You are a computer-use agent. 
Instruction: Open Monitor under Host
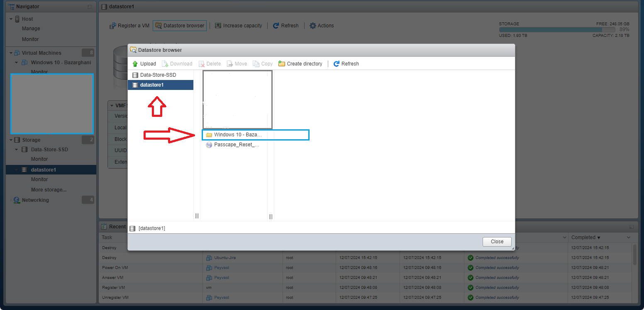click(x=30, y=39)
